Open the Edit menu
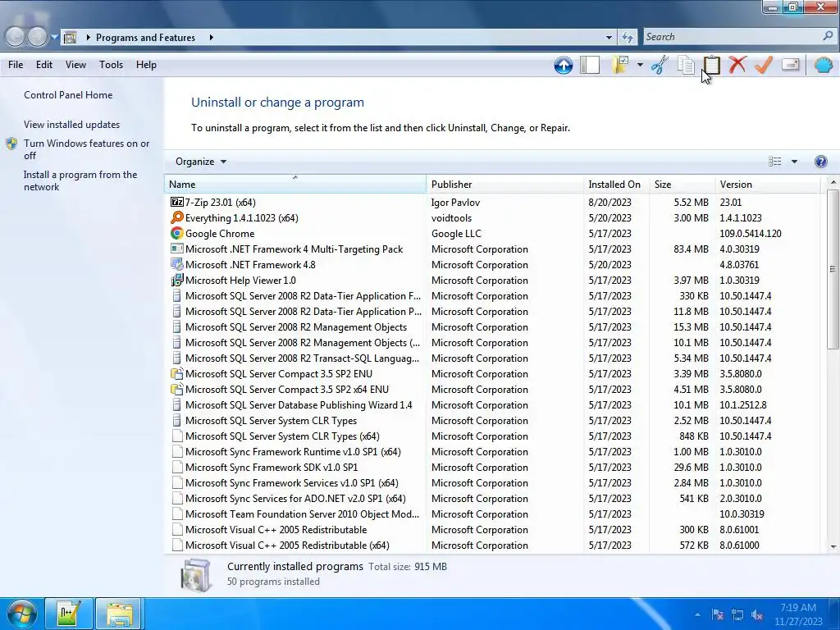Screen dimensions: 840x630 pos(44,65)
